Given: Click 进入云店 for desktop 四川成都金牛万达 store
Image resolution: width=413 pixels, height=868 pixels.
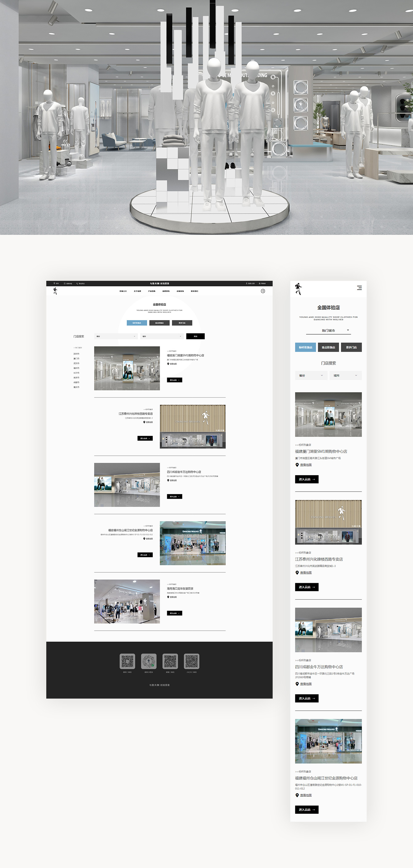Looking at the screenshot, I should [175, 497].
